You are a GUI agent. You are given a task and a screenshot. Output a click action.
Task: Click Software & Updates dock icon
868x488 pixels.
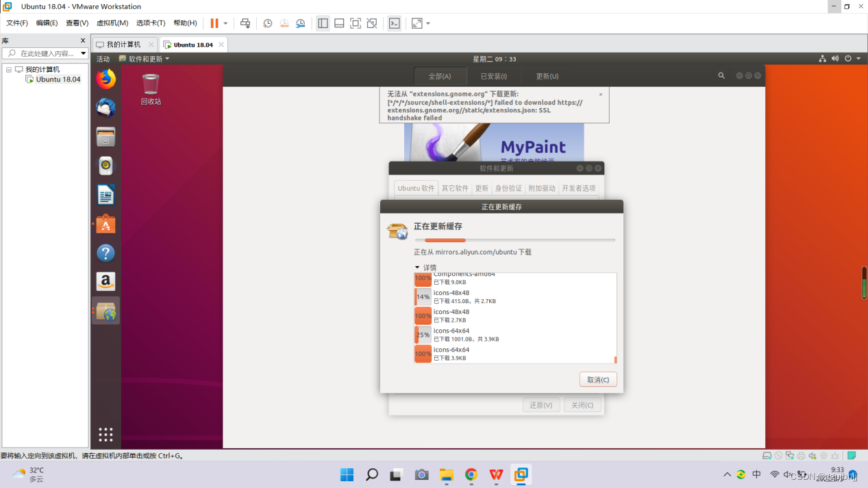(106, 311)
